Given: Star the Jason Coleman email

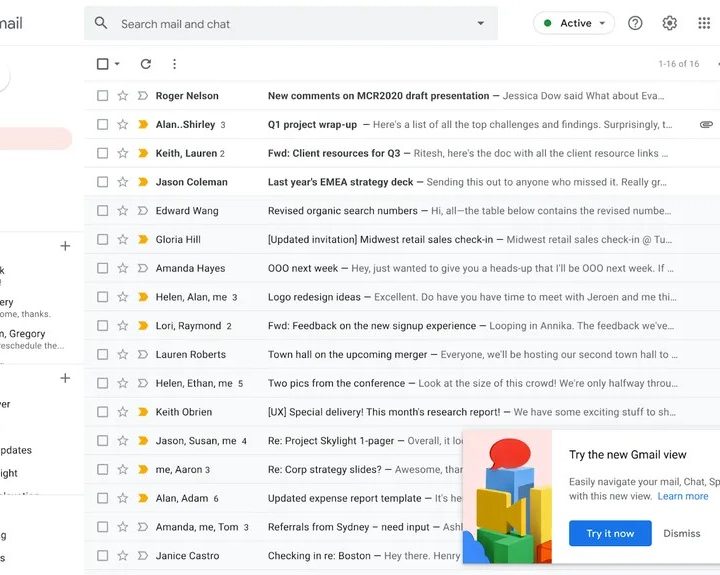Looking at the screenshot, I should (x=122, y=182).
